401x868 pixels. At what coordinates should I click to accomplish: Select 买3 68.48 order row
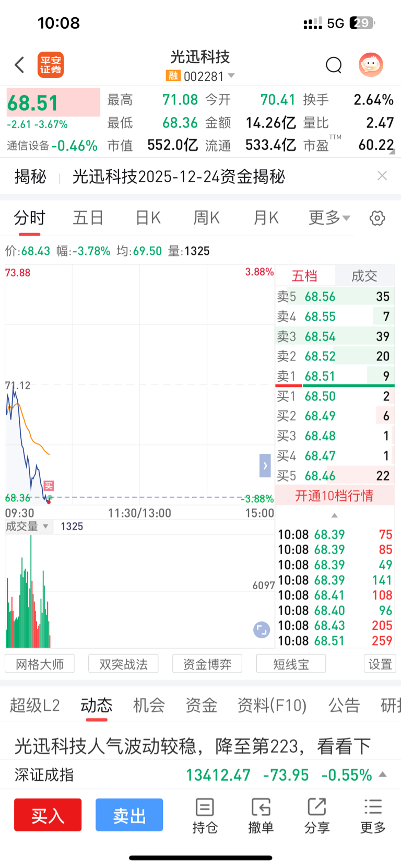[x=335, y=436]
